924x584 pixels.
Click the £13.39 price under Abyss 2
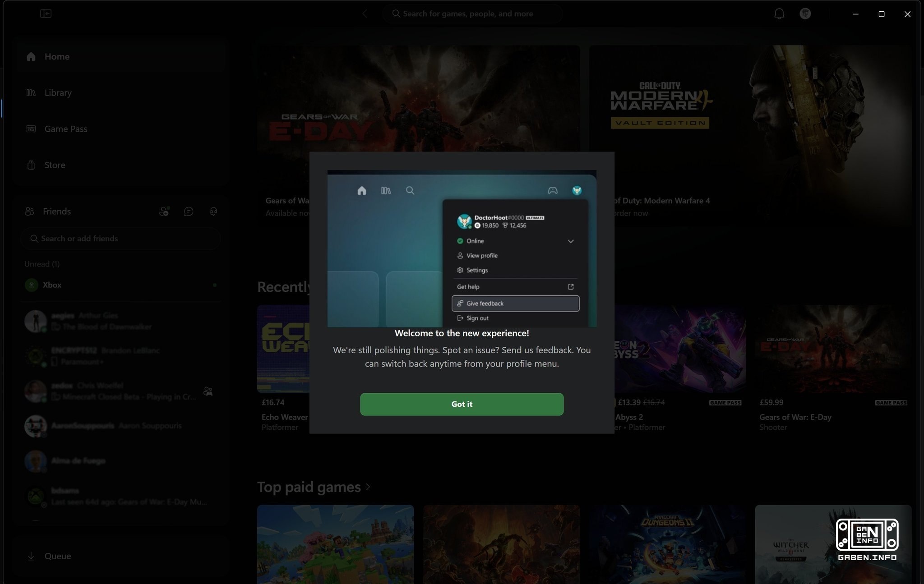(629, 402)
